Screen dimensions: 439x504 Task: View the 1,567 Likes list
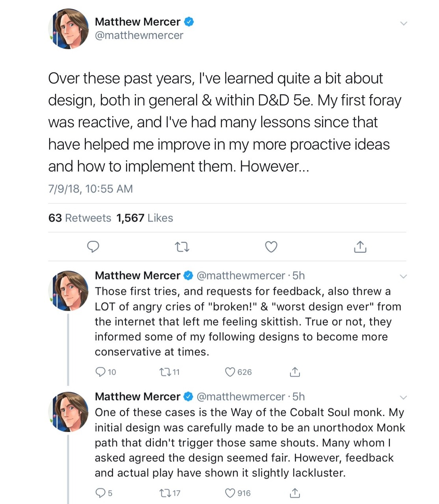pos(145,218)
